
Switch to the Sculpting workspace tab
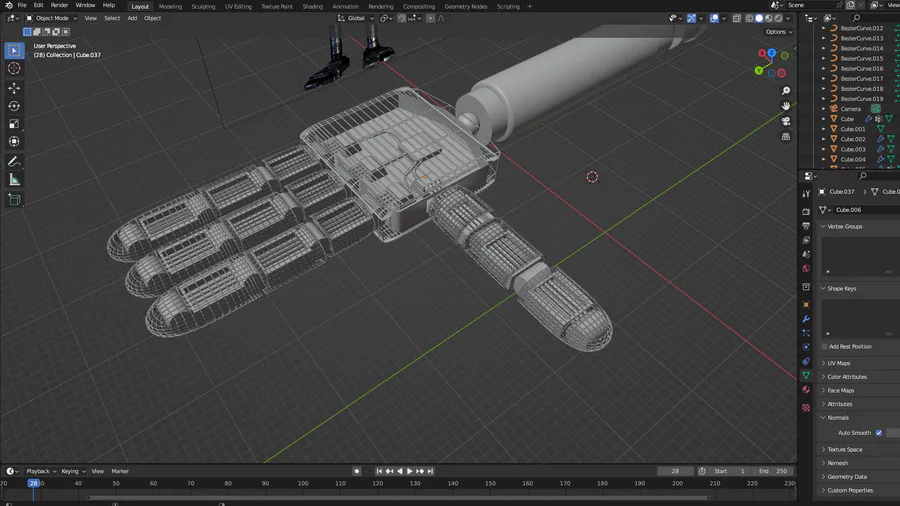203,6
